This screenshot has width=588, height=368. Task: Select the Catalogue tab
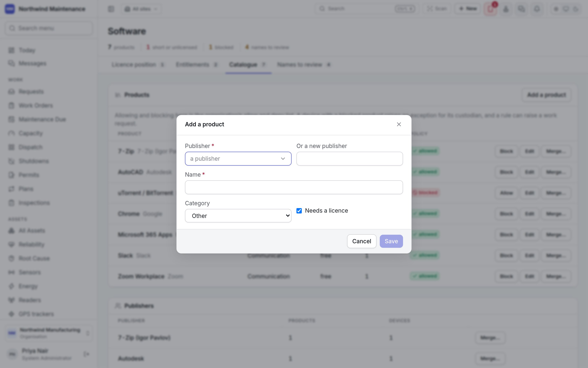pyautogui.click(x=248, y=65)
